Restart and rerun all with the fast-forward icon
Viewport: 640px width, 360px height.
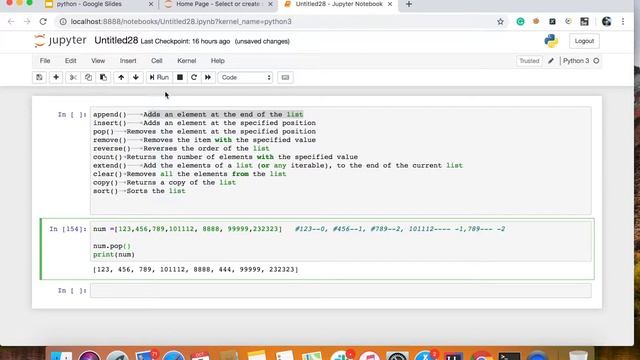(x=208, y=77)
